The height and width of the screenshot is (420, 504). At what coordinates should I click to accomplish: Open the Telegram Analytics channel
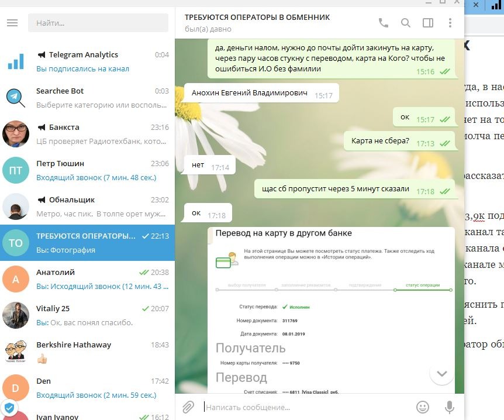coord(88,61)
